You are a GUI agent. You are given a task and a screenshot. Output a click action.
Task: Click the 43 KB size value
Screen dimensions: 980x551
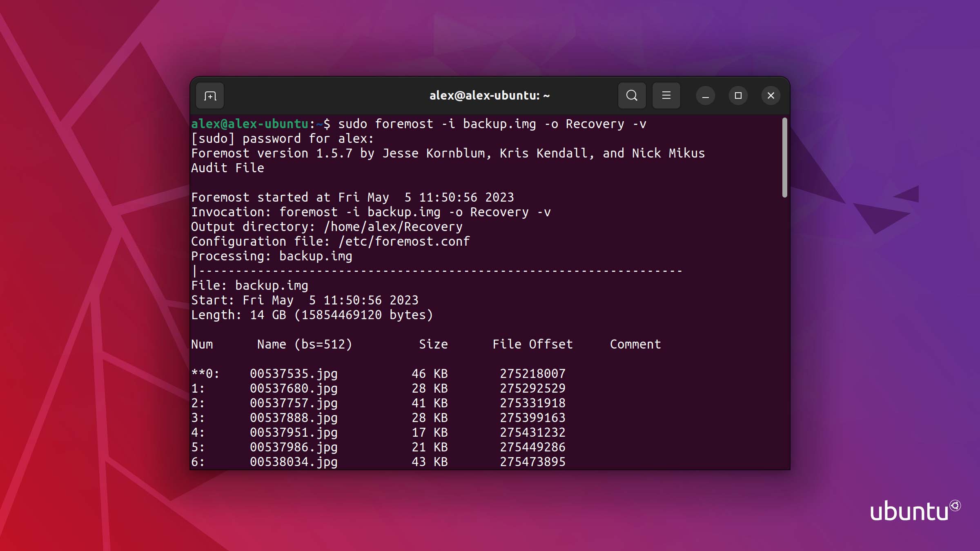click(x=430, y=462)
